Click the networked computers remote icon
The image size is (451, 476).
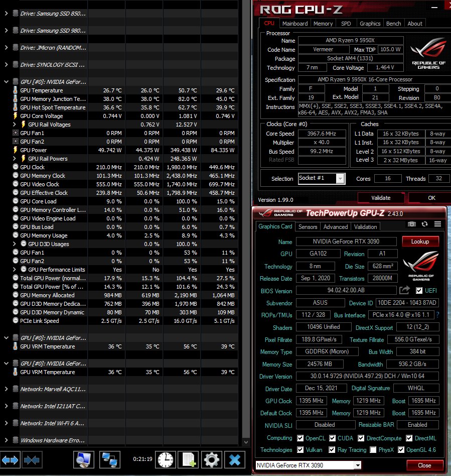pyautogui.click(x=109, y=459)
